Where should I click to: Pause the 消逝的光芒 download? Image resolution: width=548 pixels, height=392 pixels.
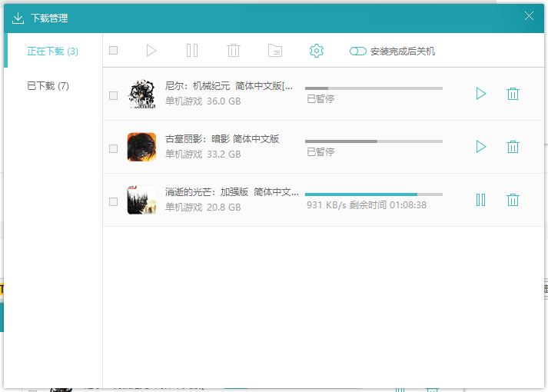pyautogui.click(x=480, y=200)
